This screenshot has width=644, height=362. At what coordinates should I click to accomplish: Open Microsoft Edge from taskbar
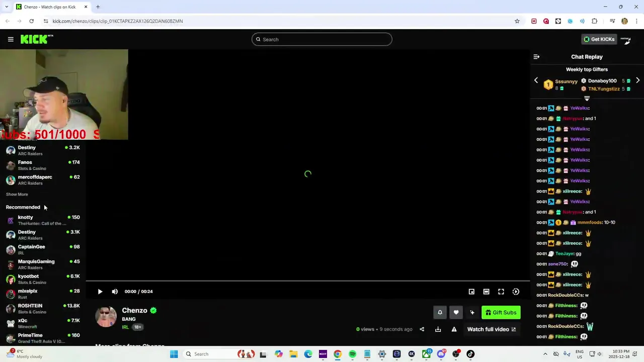coord(308,354)
